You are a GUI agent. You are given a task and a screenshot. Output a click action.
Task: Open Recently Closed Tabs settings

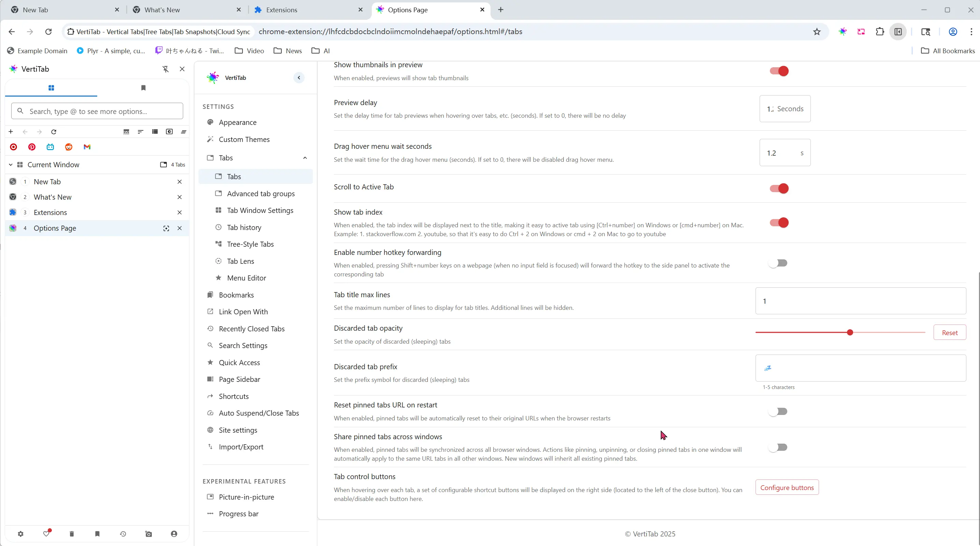pyautogui.click(x=255, y=329)
